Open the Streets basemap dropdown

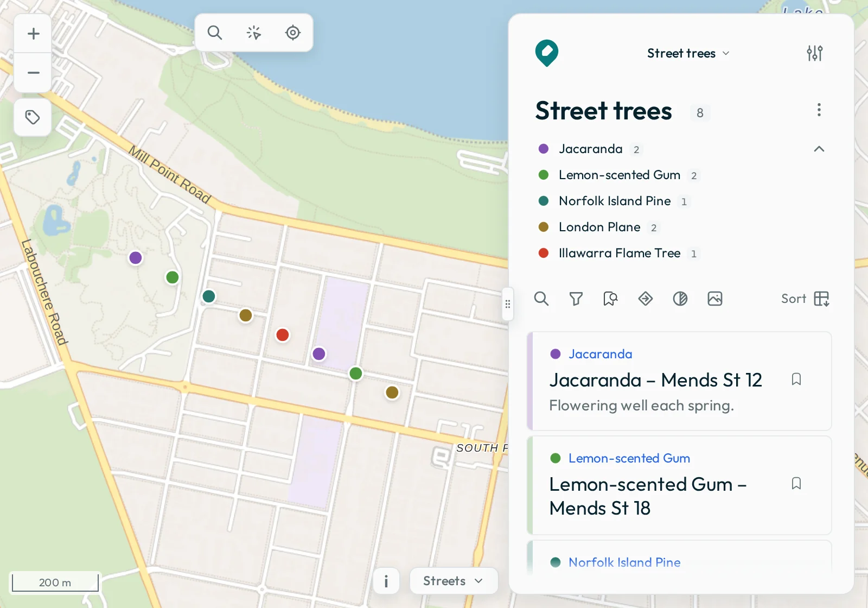(x=454, y=581)
